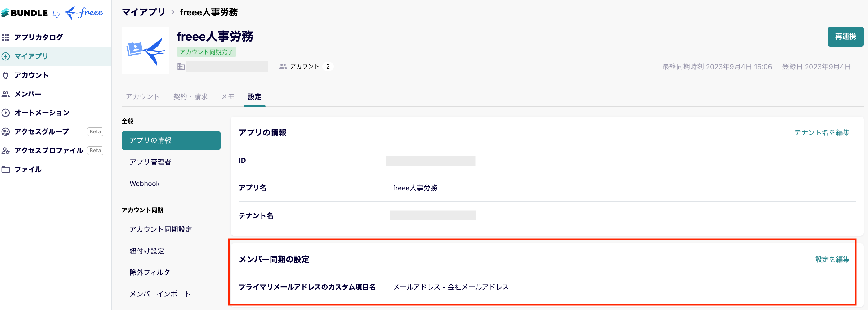Viewport: 868px width, 310px height.
Task: Click the マイアプリ lightning icon
Action: coord(6,56)
